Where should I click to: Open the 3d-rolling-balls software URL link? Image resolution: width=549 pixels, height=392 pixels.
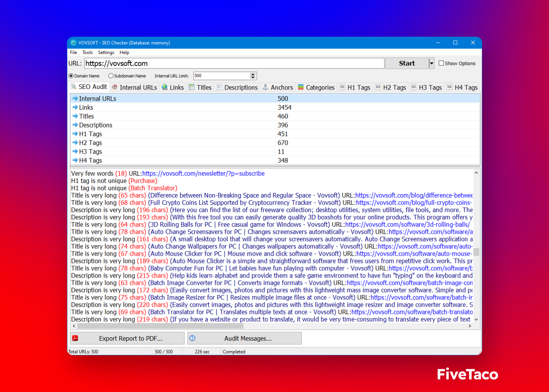tap(408, 224)
